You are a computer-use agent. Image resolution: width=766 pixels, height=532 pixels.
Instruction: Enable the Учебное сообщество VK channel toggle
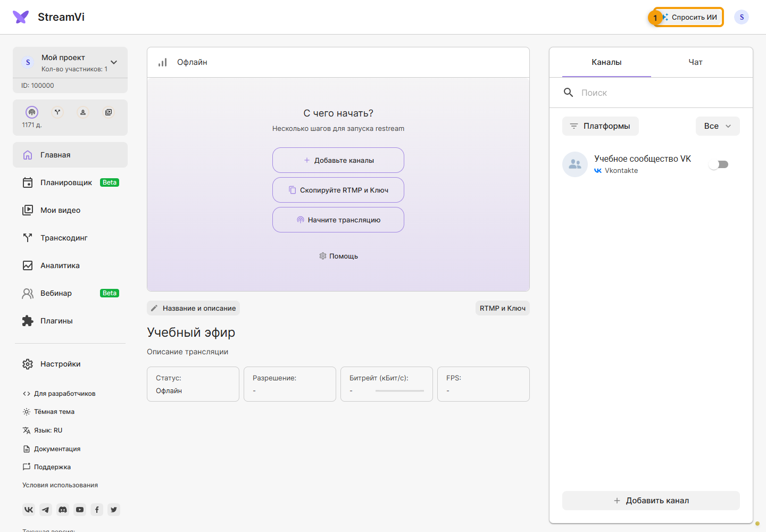tap(719, 164)
